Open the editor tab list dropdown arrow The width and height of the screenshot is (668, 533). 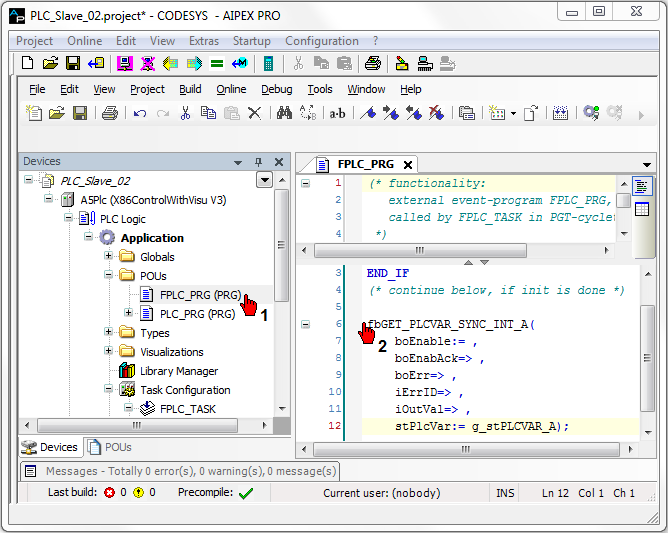click(647, 164)
